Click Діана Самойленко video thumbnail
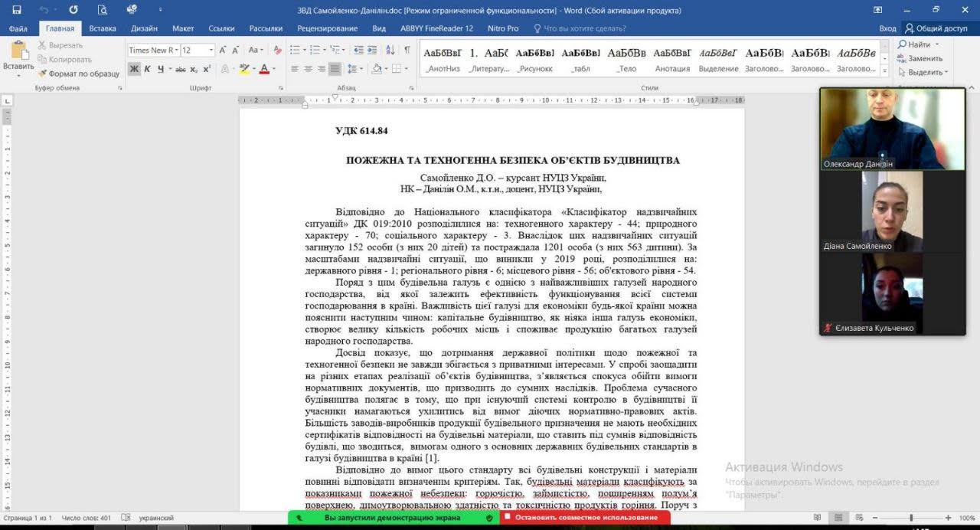Viewport: 980px width, 530px height. [892, 211]
